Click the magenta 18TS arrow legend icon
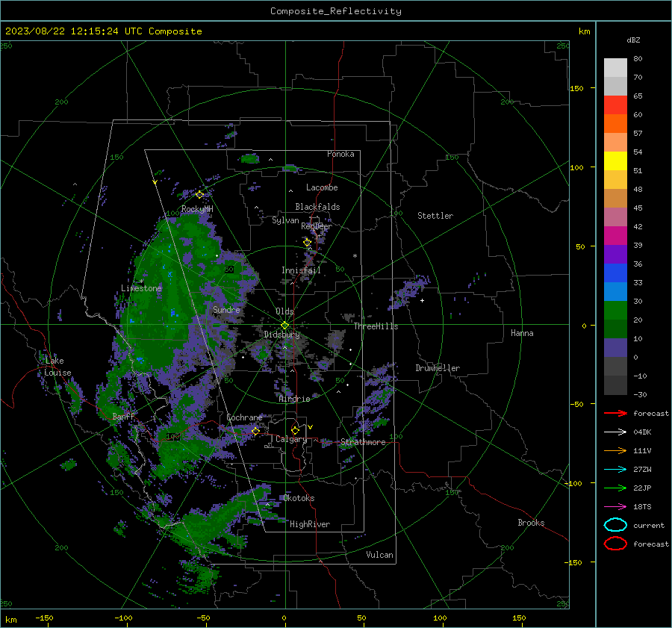672x628 pixels. tap(615, 507)
